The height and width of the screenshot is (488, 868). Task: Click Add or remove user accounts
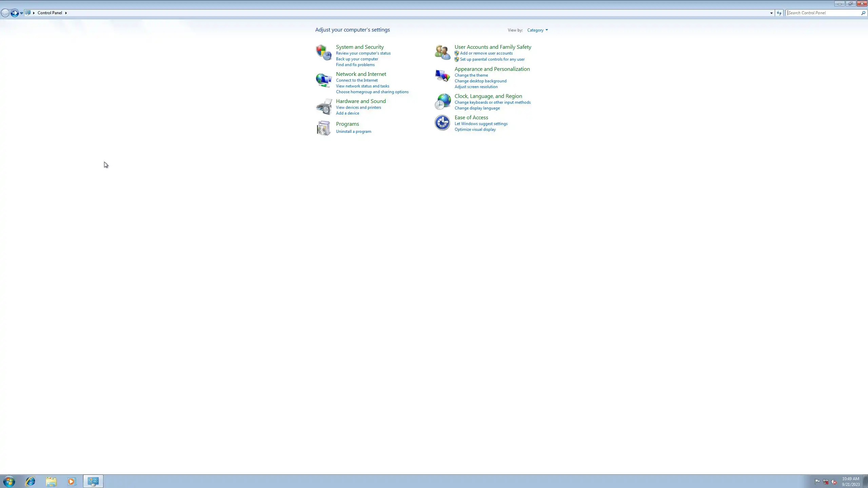486,53
